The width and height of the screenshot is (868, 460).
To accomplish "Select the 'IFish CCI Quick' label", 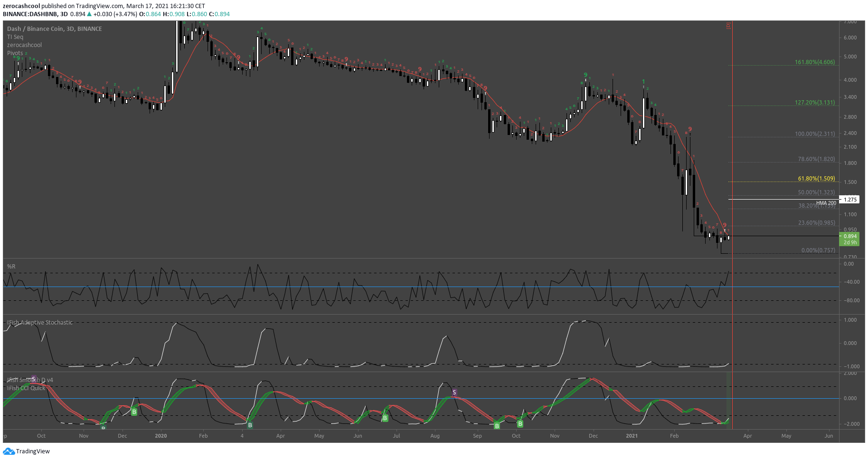I will 26,388.
